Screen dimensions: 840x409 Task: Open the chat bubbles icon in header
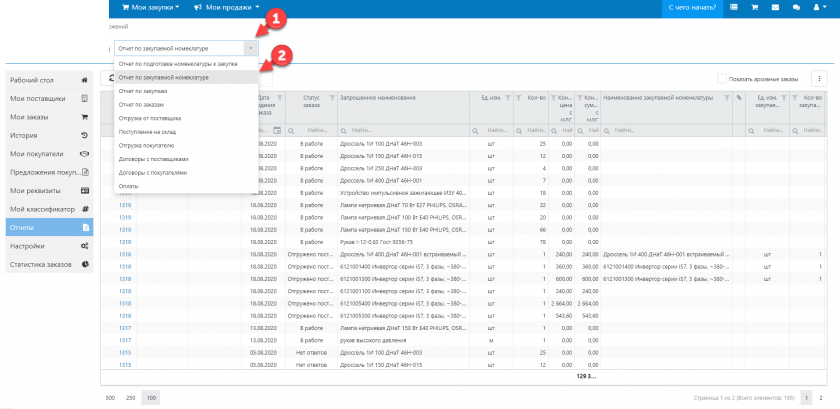[x=796, y=8]
